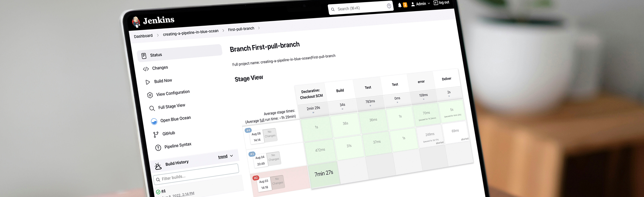Viewport: 644px width, 197px height.
Task: Select the Status sidebar item
Action: coord(179,54)
